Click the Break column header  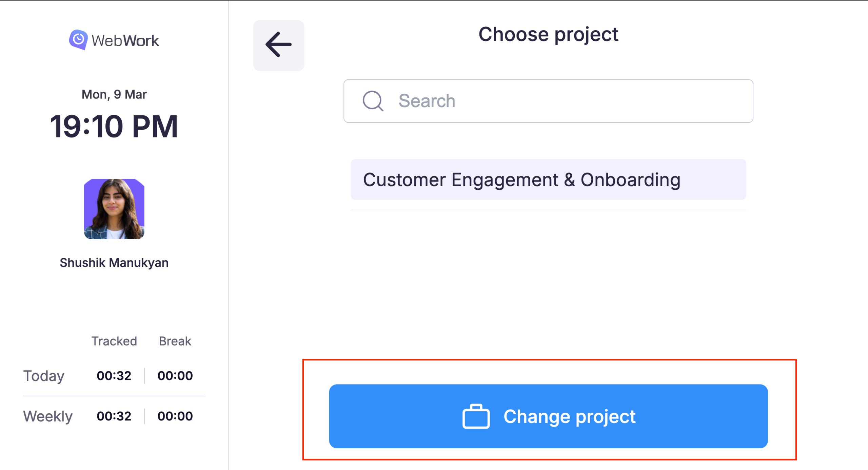(x=175, y=341)
